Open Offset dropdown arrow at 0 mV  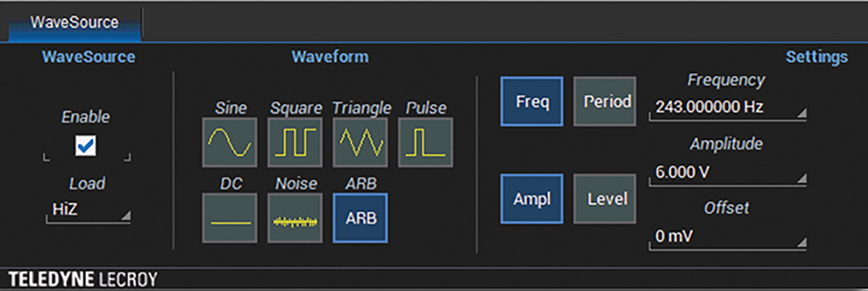801,243
